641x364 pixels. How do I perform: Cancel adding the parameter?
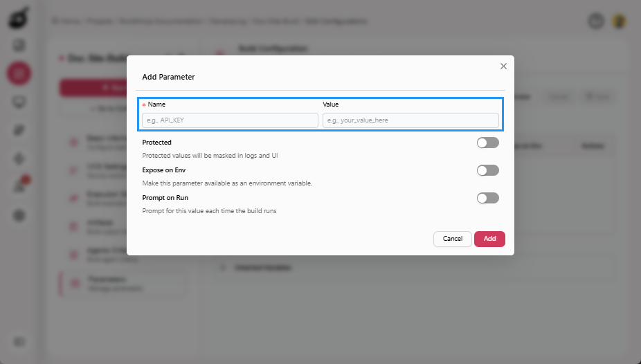pyautogui.click(x=453, y=239)
